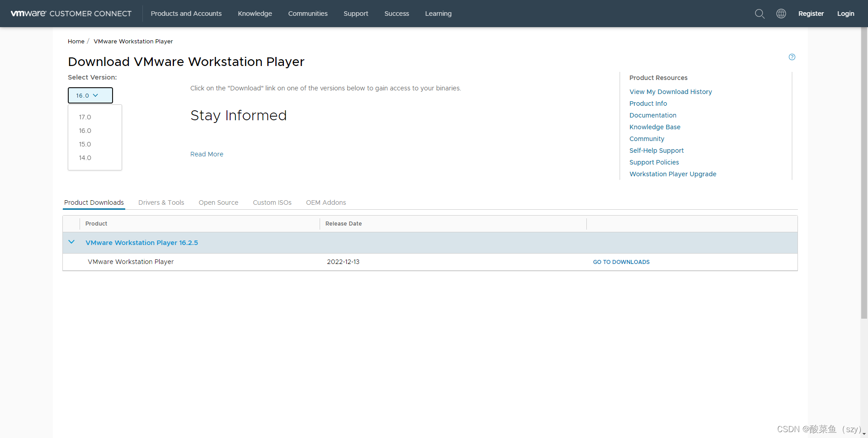This screenshot has height=438, width=868.
Task: Click the VMware Customer Connect logo
Action: point(71,14)
